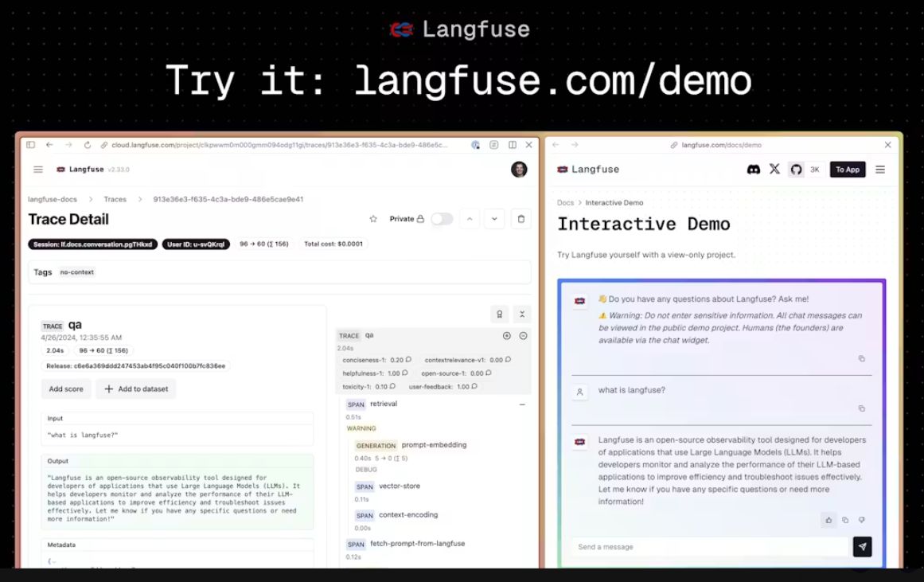Click the split view icon in left browser
This screenshot has height=582, width=924.
[x=513, y=144]
